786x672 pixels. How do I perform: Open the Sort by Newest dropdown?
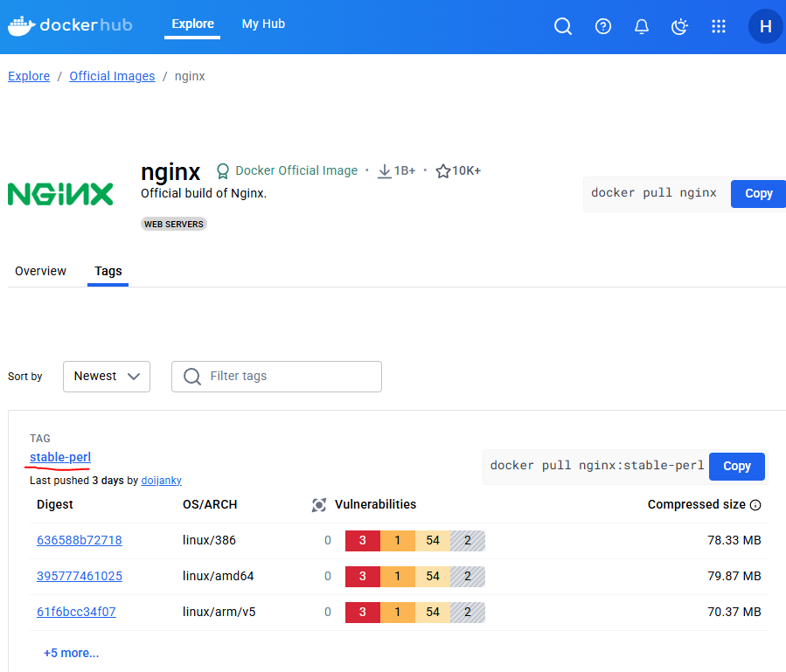(107, 377)
